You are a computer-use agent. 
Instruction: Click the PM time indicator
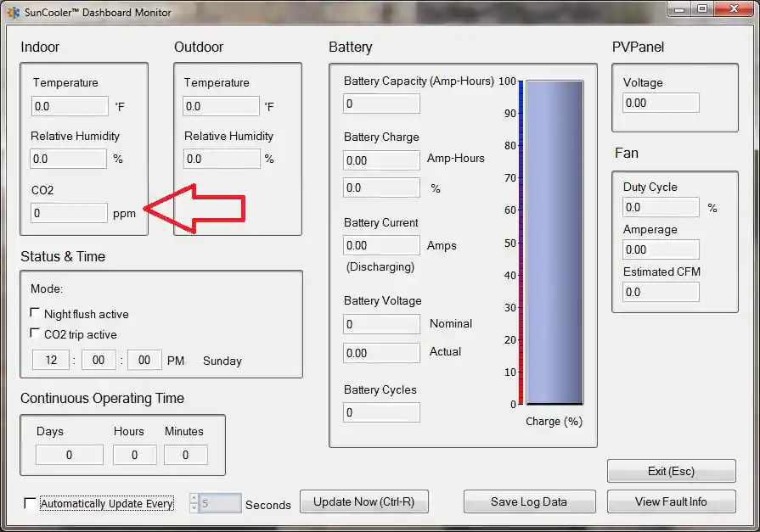pos(176,361)
